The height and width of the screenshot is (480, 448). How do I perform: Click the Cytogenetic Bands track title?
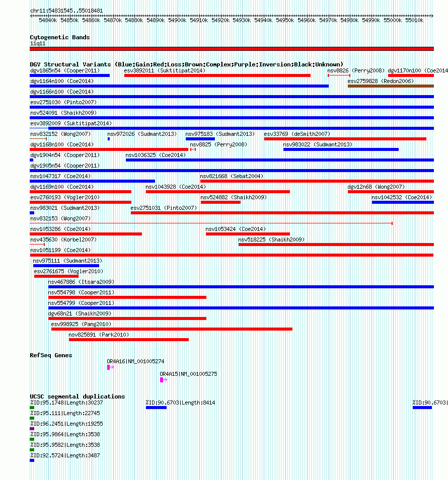[x=60, y=37]
